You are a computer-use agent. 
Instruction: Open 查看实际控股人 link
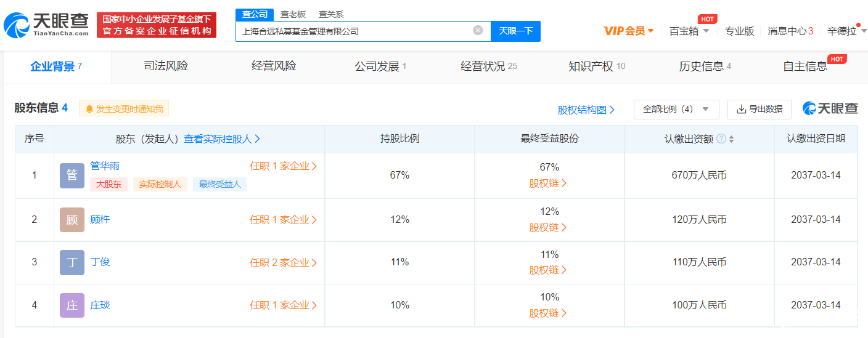[x=222, y=139]
